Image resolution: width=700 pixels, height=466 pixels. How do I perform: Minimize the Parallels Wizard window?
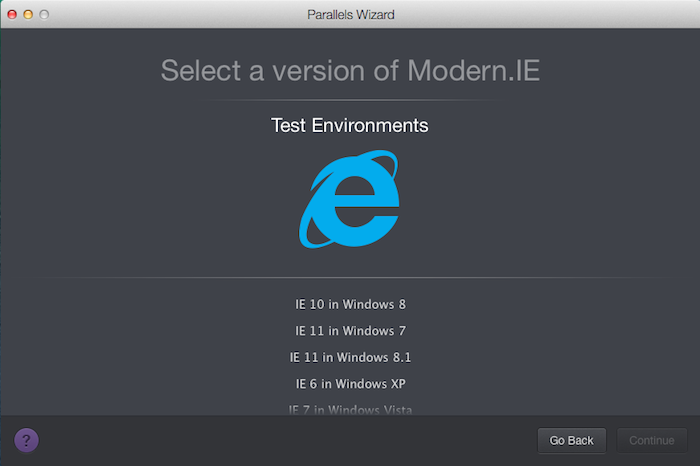tap(28, 15)
